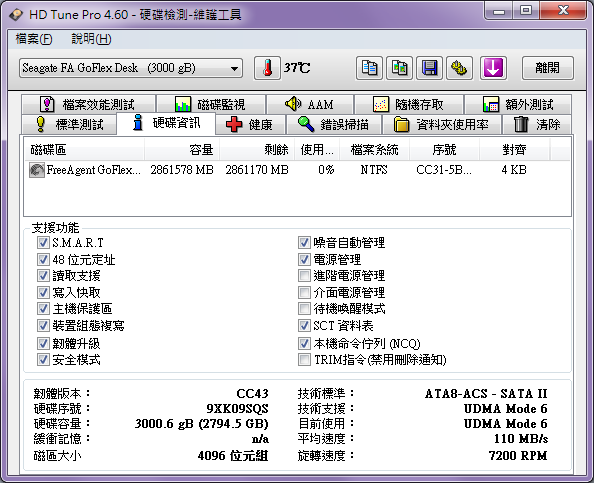The height and width of the screenshot is (483, 594).
Task: Click the NTFS file system cell
Action: click(374, 170)
